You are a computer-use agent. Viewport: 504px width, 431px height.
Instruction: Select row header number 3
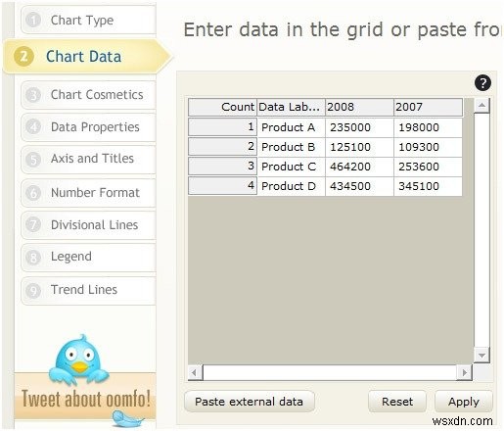pos(222,167)
